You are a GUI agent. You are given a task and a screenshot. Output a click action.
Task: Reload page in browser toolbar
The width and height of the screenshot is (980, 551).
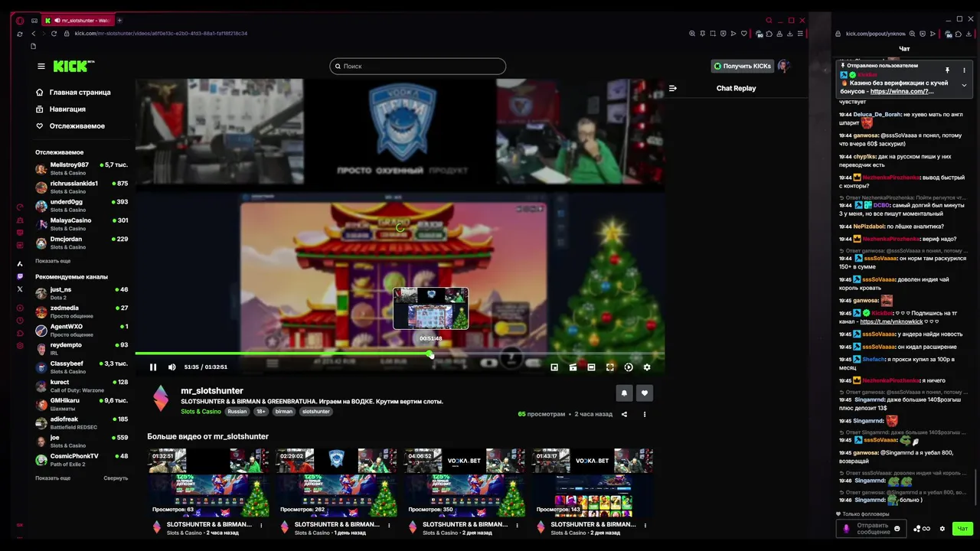point(54,34)
